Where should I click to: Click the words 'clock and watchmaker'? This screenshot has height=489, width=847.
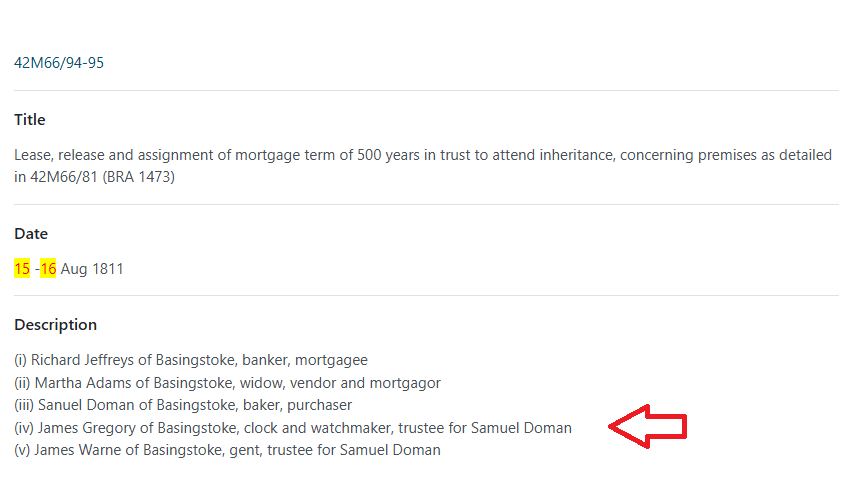click(x=317, y=427)
